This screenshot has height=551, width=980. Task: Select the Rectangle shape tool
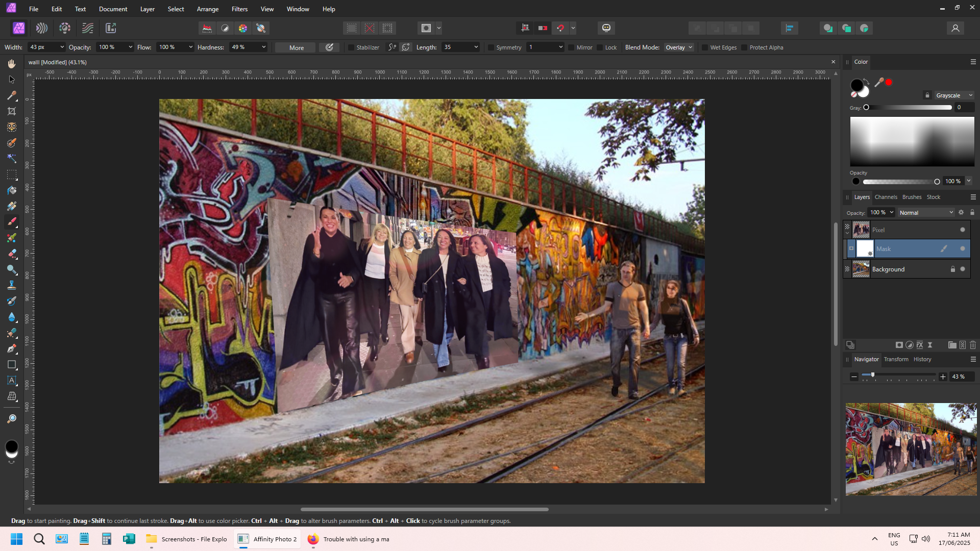click(x=12, y=365)
